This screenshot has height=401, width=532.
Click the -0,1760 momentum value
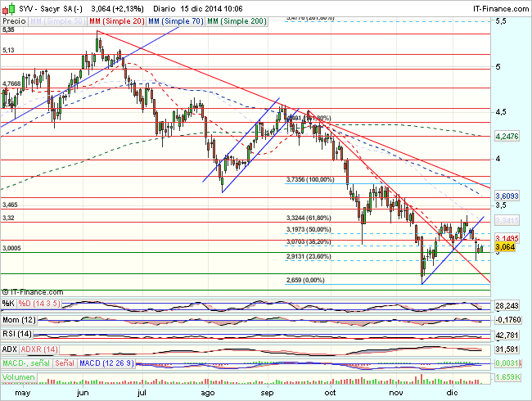(x=507, y=320)
